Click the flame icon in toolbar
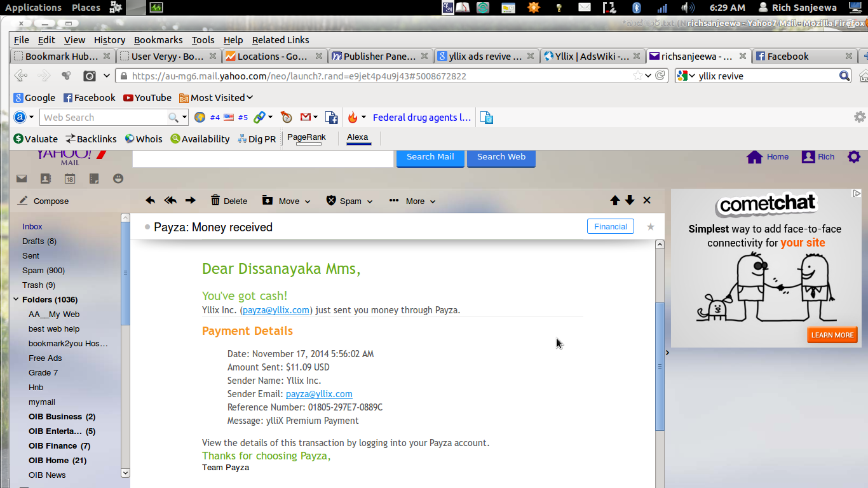Viewport: 868px width, 488px height. 353,118
